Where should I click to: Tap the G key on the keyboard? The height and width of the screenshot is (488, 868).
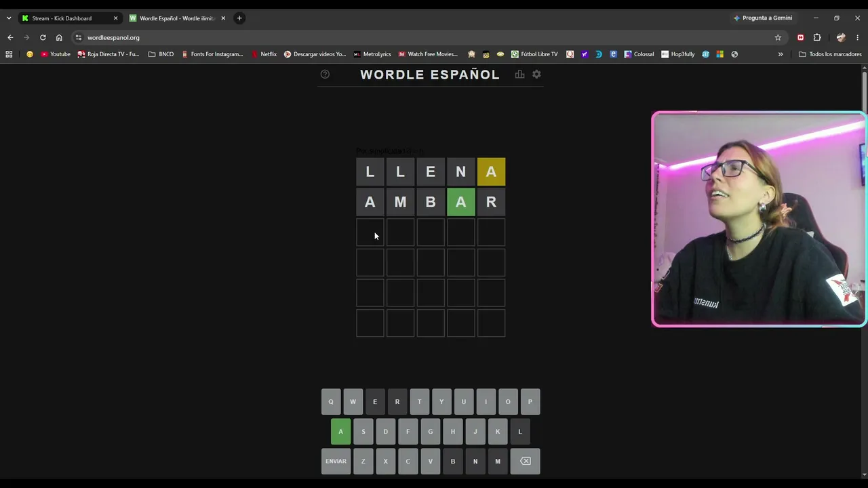(431, 432)
